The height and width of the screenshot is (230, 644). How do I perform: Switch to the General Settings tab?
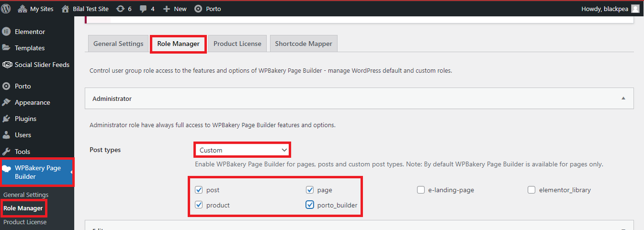click(x=118, y=44)
